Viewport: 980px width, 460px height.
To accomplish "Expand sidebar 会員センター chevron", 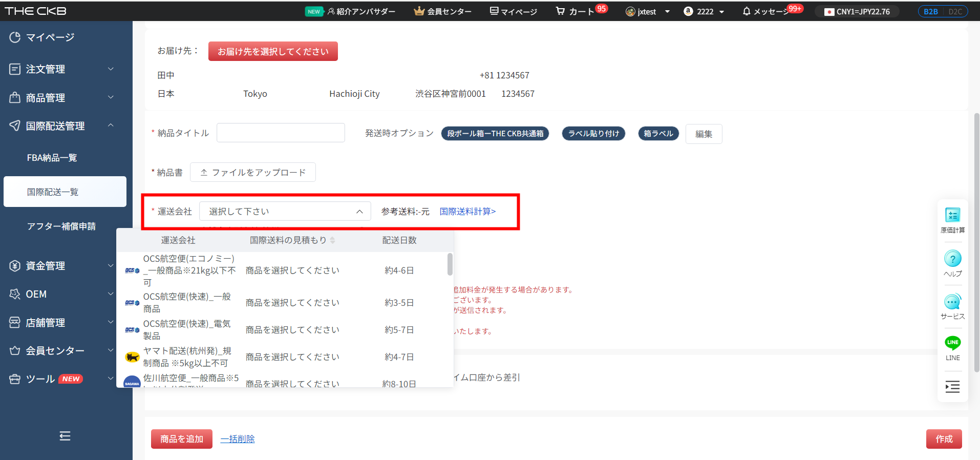I will point(111,351).
